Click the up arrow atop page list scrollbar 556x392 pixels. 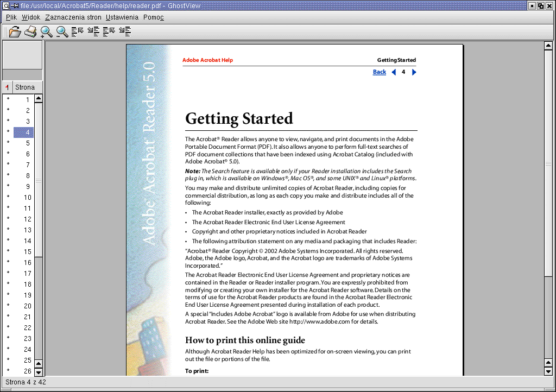click(x=39, y=98)
